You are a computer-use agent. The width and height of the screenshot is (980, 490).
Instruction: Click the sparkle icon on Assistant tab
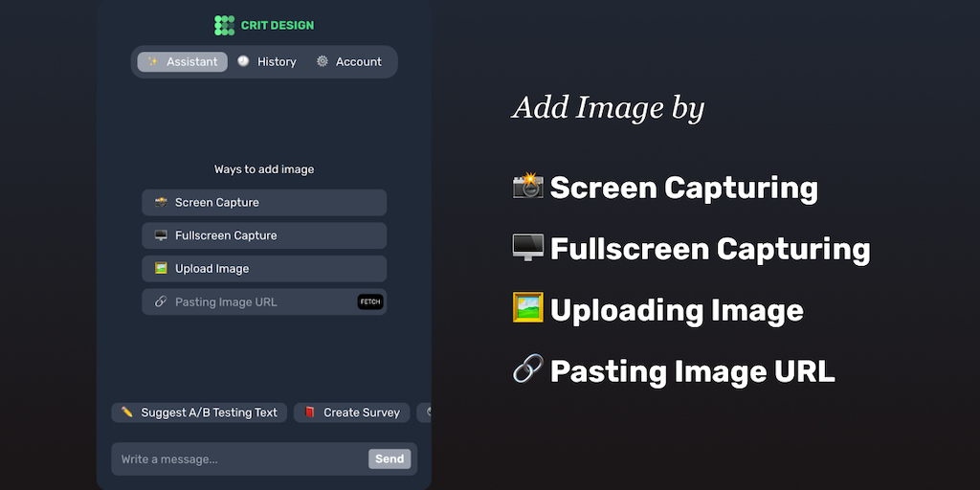152,61
